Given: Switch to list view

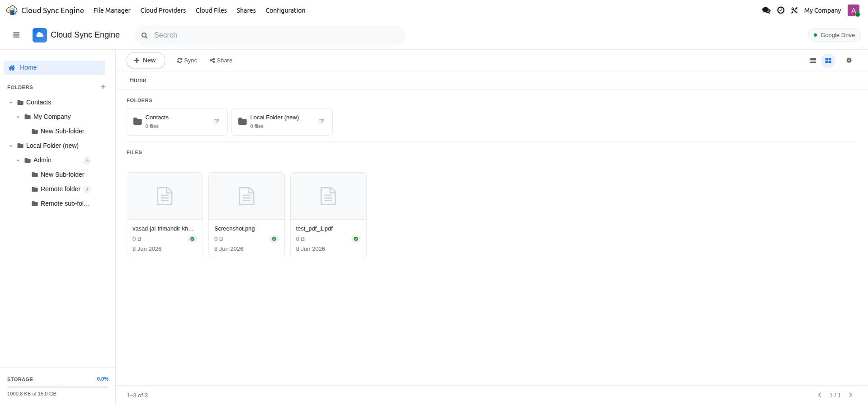Looking at the screenshot, I should 813,61.
